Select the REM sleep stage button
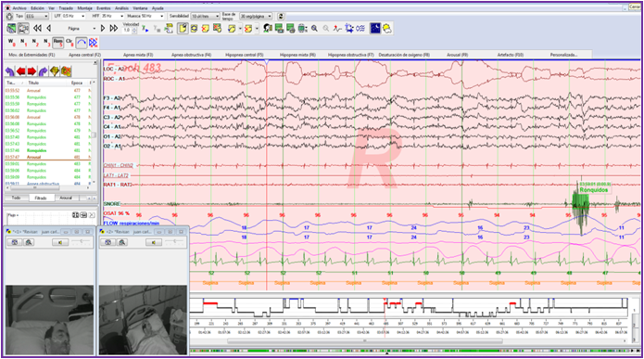This screenshot has height=359, width=644. pyautogui.click(x=57, y=43)
